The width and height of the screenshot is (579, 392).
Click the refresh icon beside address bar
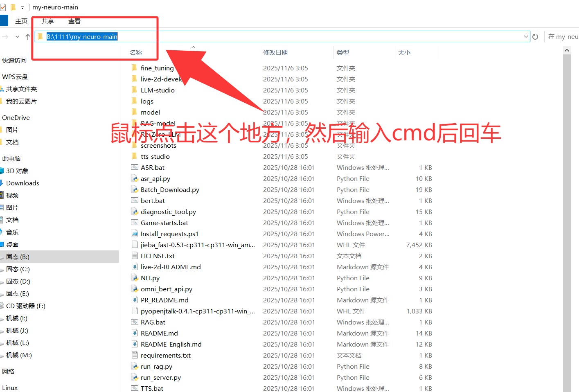(x=535, y=37)
